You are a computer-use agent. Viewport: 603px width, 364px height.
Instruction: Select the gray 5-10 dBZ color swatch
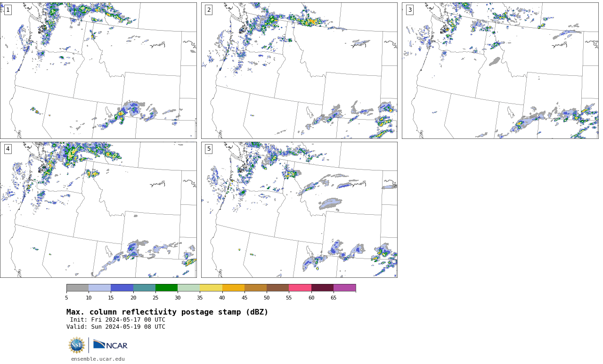pos(77,288)
